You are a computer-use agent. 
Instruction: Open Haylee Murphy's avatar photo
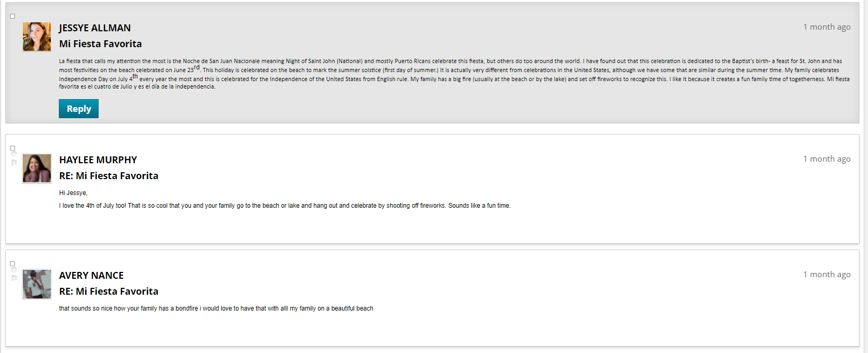[37, 169]
